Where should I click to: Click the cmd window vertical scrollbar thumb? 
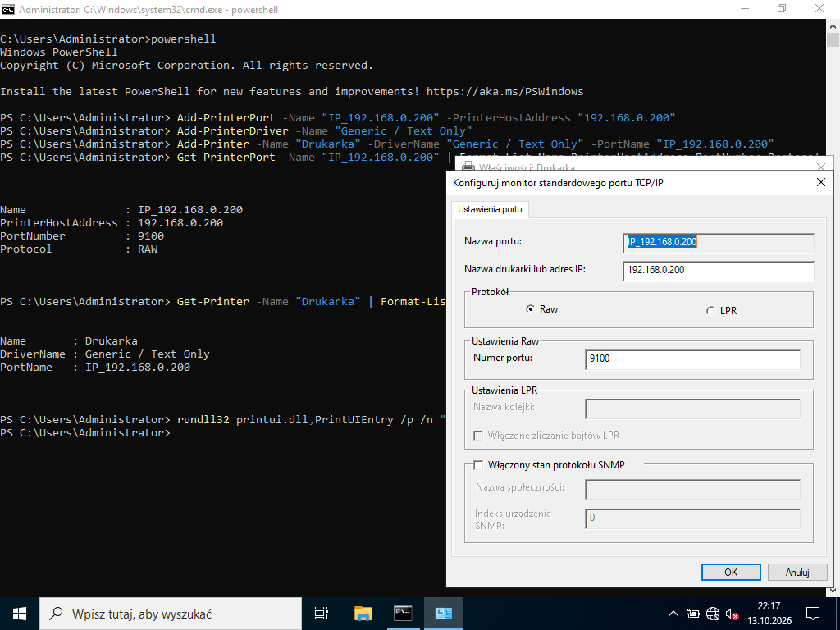[x=833, y=39]
